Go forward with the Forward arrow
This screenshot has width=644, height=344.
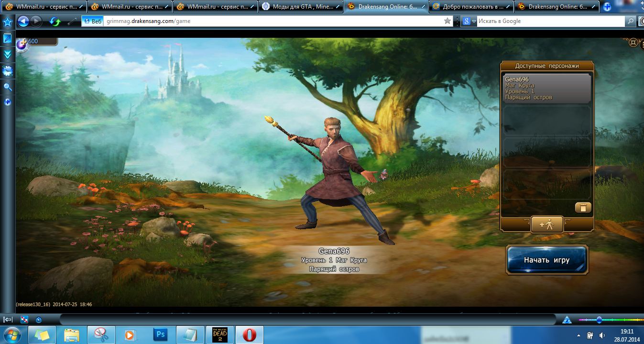click(36, 21)
